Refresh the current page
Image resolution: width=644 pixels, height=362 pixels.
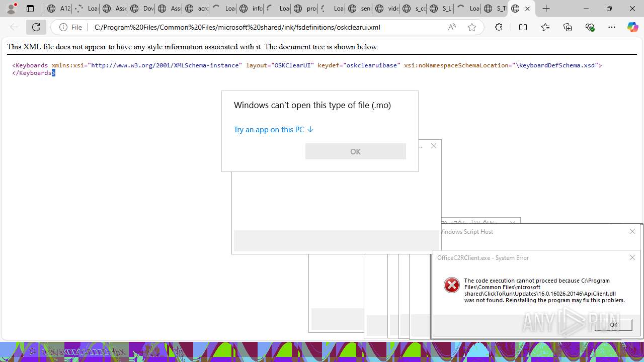[x=36, y=27]
